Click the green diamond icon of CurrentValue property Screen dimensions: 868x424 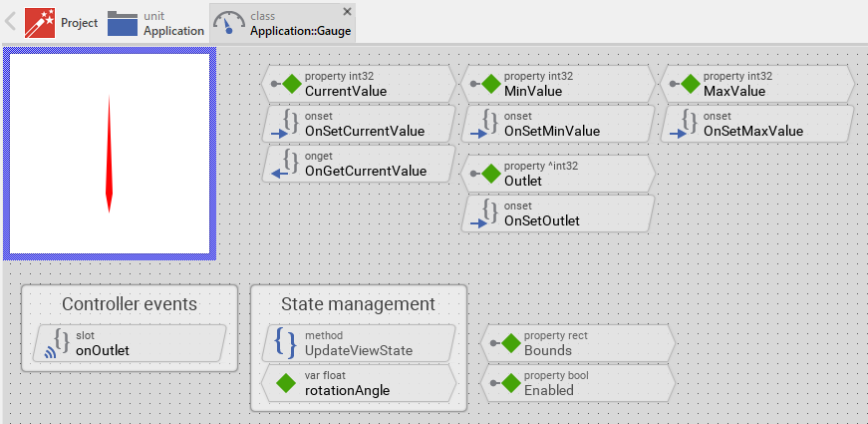click(x=291, y=84)
